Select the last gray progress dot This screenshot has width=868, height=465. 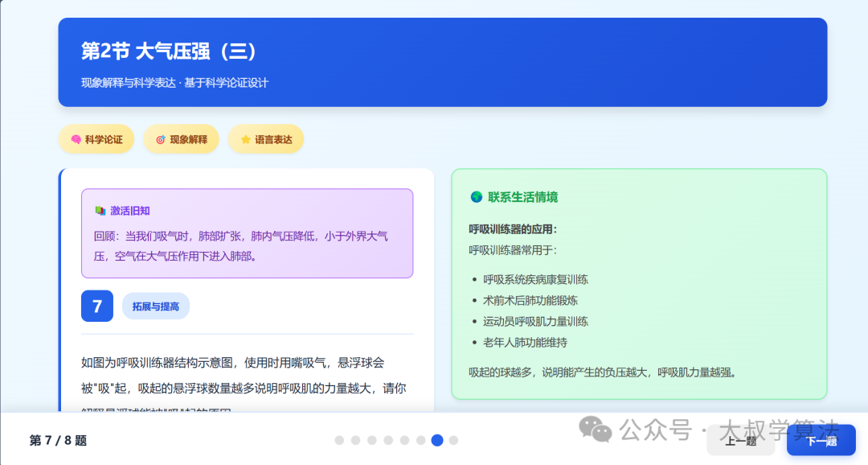tap(452, 440)
